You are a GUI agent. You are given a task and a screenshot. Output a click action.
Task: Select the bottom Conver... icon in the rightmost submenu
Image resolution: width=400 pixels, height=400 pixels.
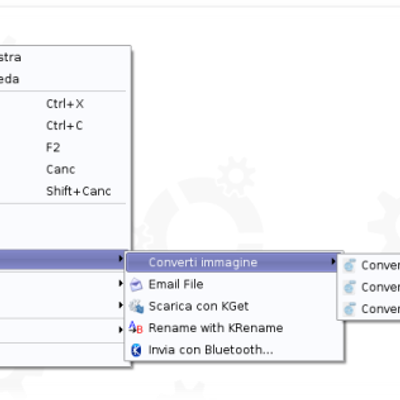[x=349, y=309]
